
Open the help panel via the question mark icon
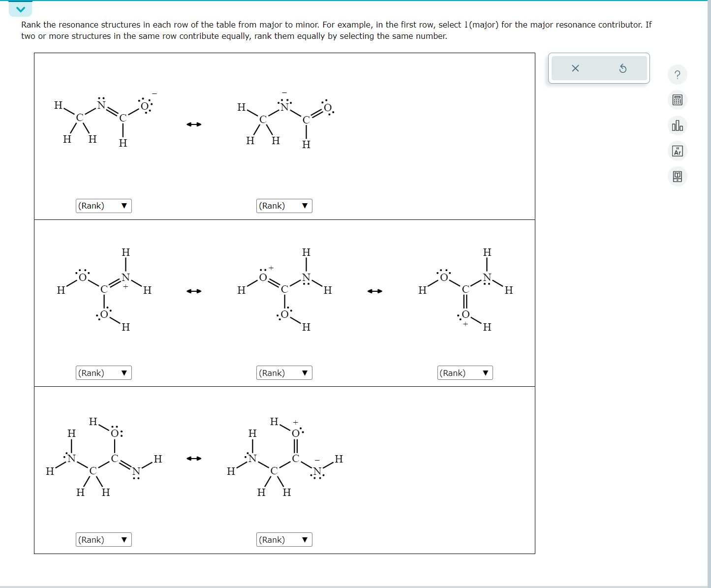coord(678,74)
